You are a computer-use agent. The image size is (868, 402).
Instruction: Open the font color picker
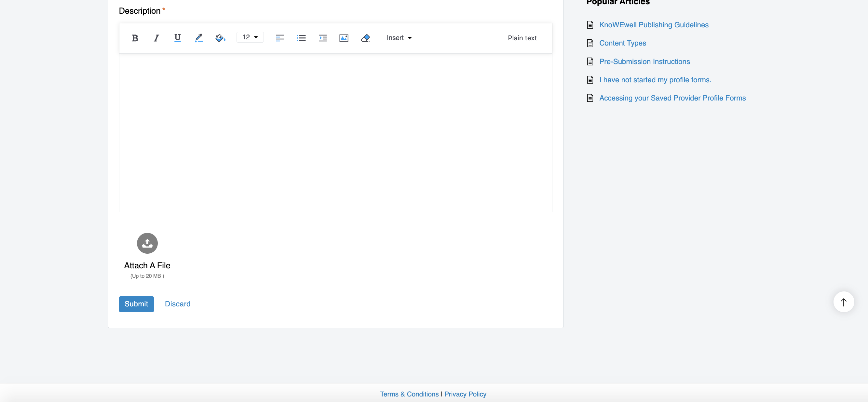tap(199, 38)
